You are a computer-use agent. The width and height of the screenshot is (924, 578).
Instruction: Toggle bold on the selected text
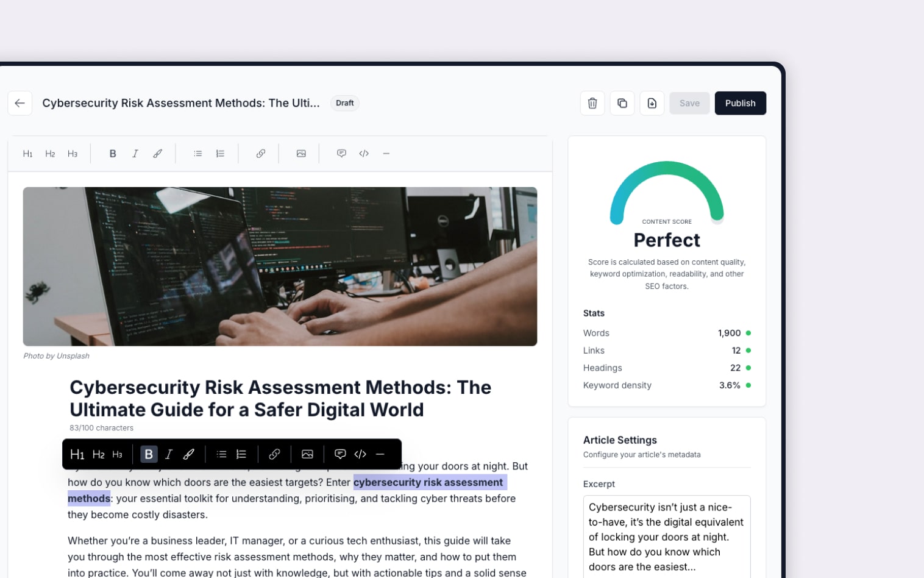click(x=148, y=454)
